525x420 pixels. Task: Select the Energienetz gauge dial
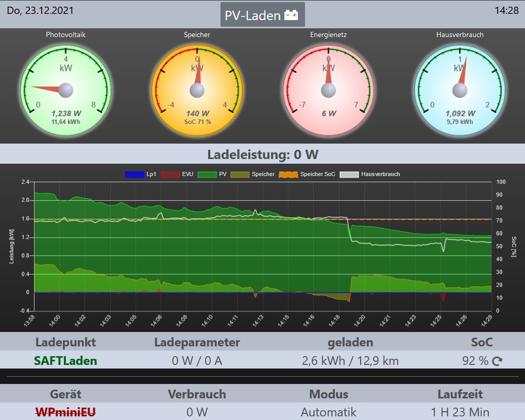click(x=329, y=90)
